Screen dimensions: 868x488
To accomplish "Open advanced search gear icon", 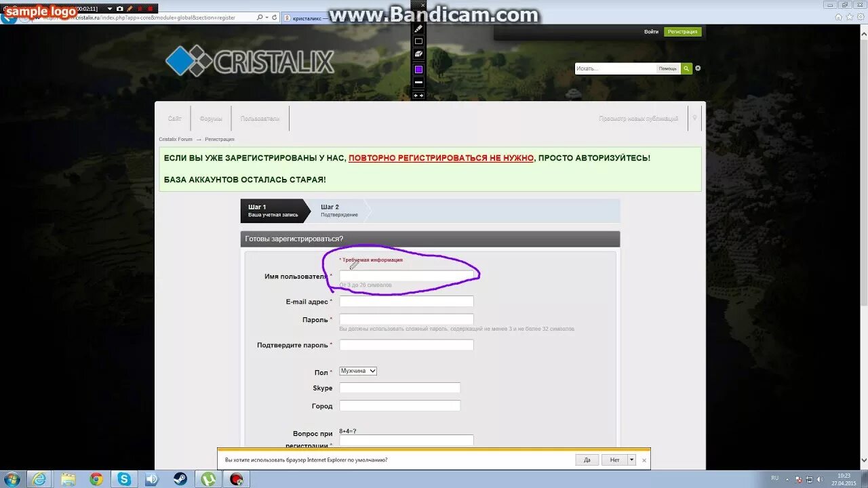I will coord(698,68).
